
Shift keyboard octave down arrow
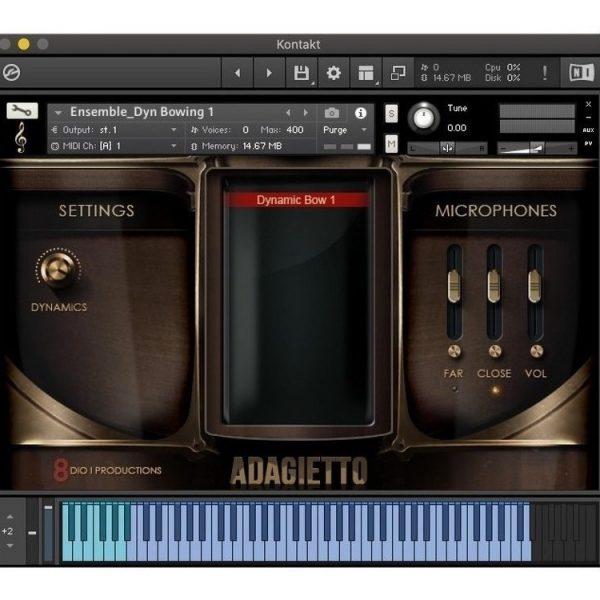click(10, 545)
